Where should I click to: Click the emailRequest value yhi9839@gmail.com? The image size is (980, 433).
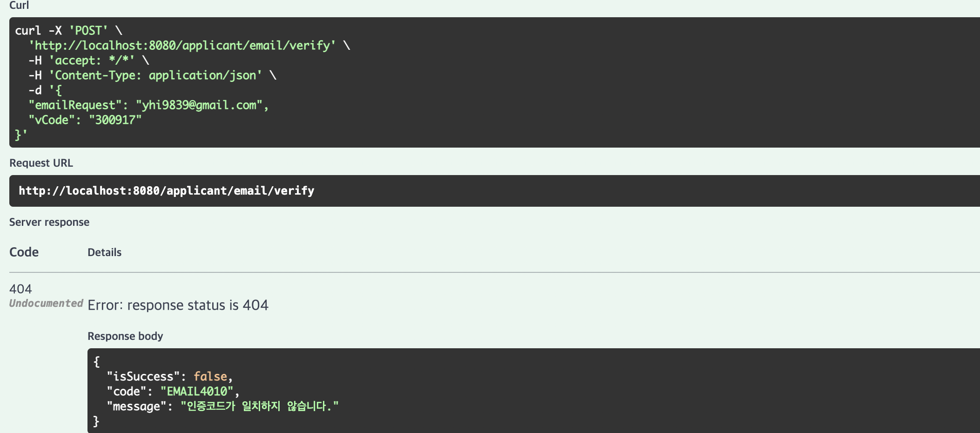(199, 105)
